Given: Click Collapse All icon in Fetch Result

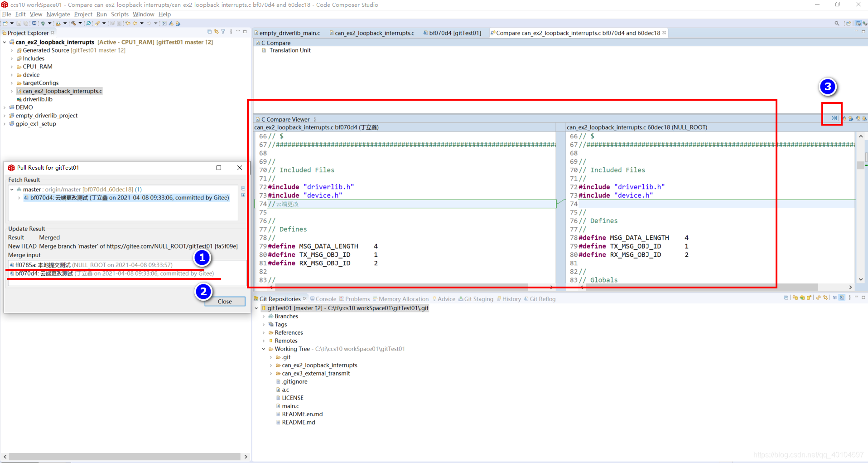Looking at the screenshot, I should 243,188.
